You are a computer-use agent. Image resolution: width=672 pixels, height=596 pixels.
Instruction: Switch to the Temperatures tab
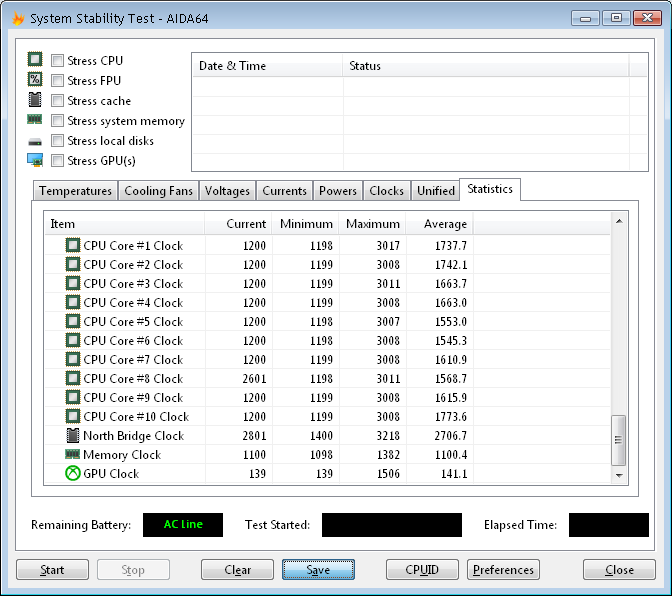point(75,191)
